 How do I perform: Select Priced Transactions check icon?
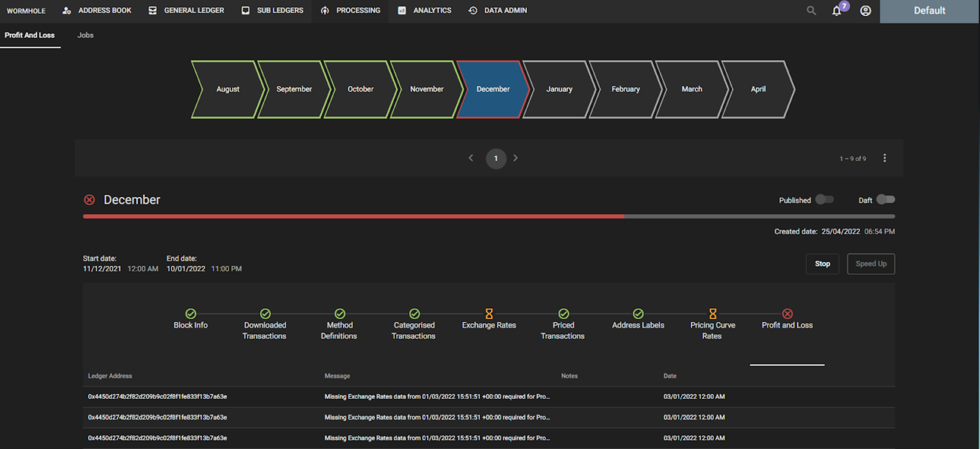tap(564, 313)
